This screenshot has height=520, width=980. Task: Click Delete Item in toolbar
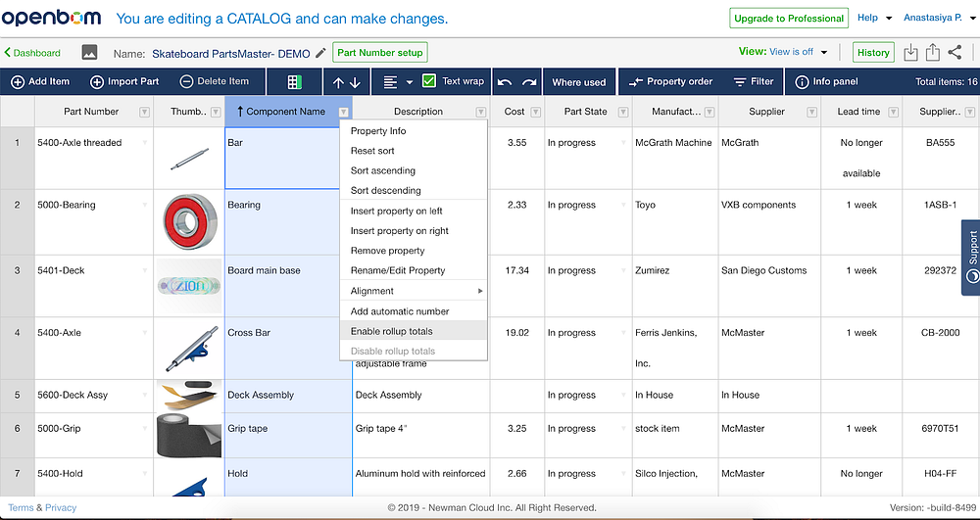[x=215, y=82]
